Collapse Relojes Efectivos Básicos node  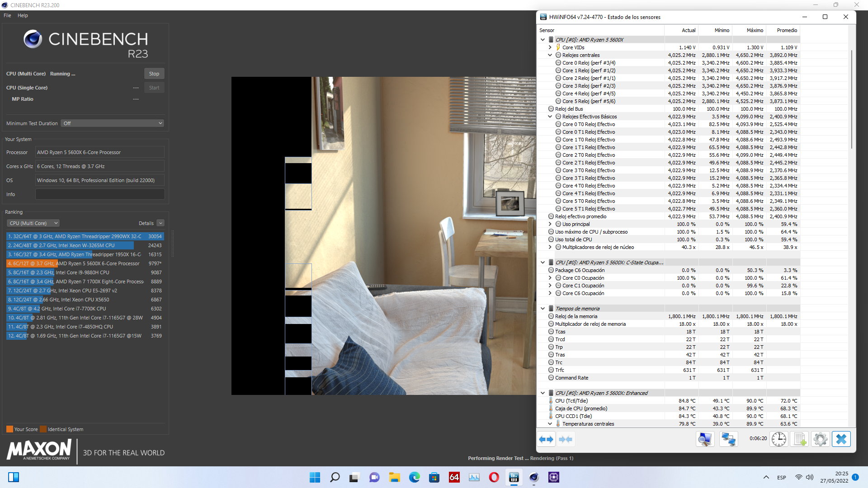pyautogui.click(x=550, y=117)
